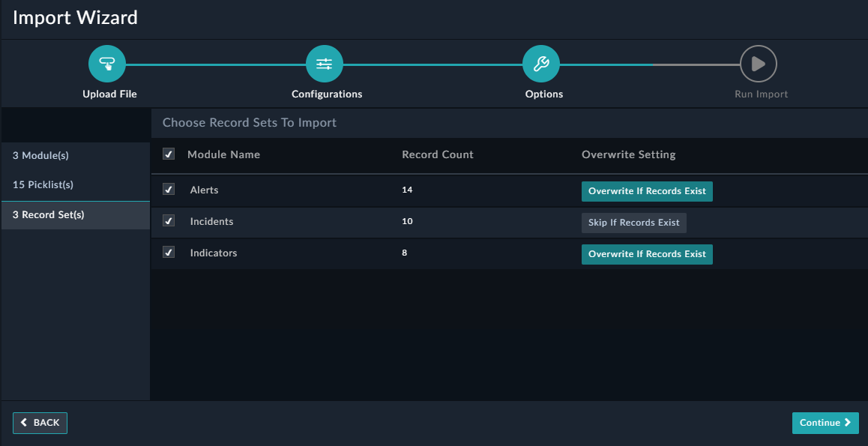Uncheck the select-all Module Name checkbox
868x446 pixels.
click(169, 154)
